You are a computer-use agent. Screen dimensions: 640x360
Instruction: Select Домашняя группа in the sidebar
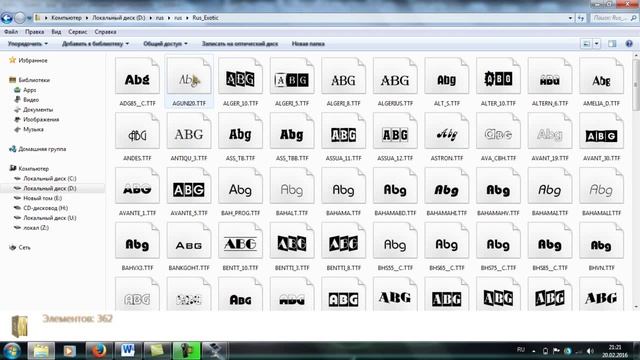coord(42,149)
